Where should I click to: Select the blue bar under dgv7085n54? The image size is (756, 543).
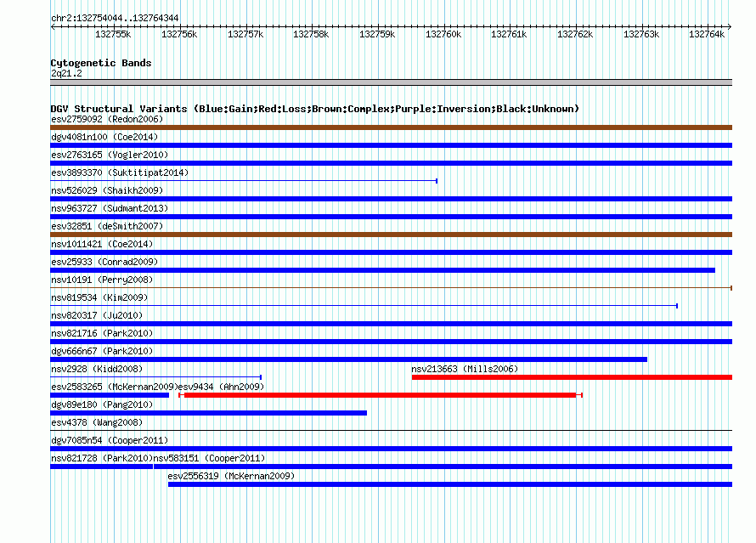point(391,449)
